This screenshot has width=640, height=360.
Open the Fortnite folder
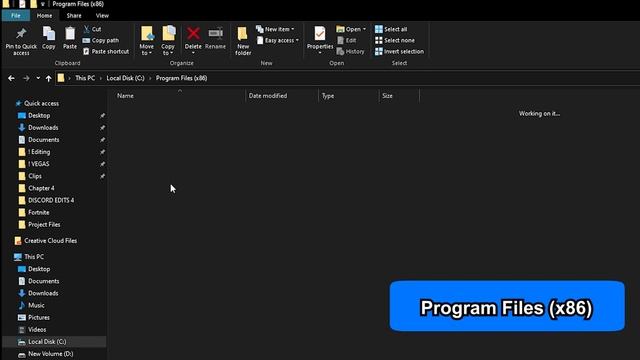pos(39,212)
